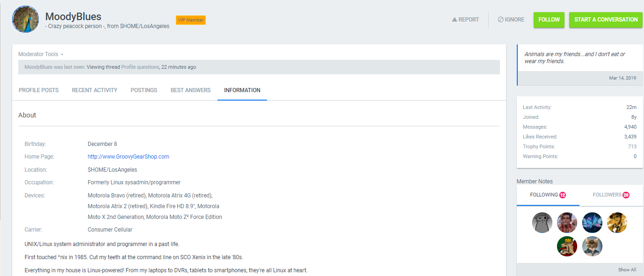This screenshot has width=644, height=276.
Task: Click the Report warning triangle icon
Action: [454, 20]
